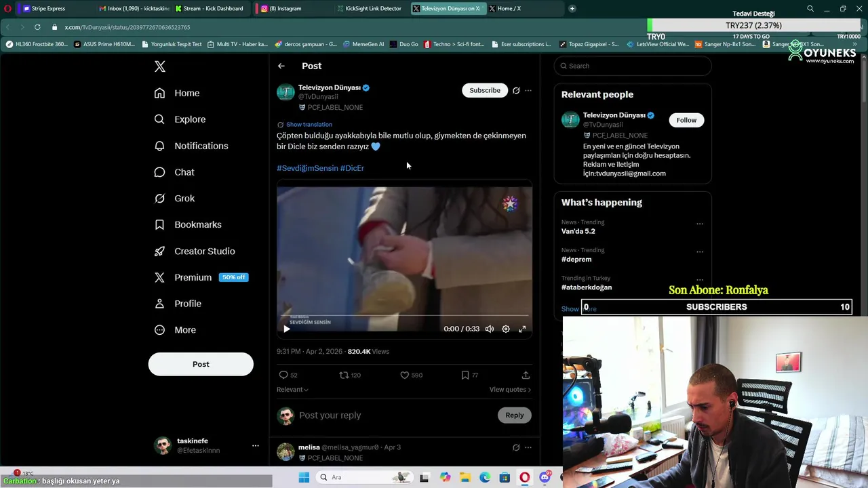
Task: Click Grok icon on melisa's reply
Action: point(516,447)
